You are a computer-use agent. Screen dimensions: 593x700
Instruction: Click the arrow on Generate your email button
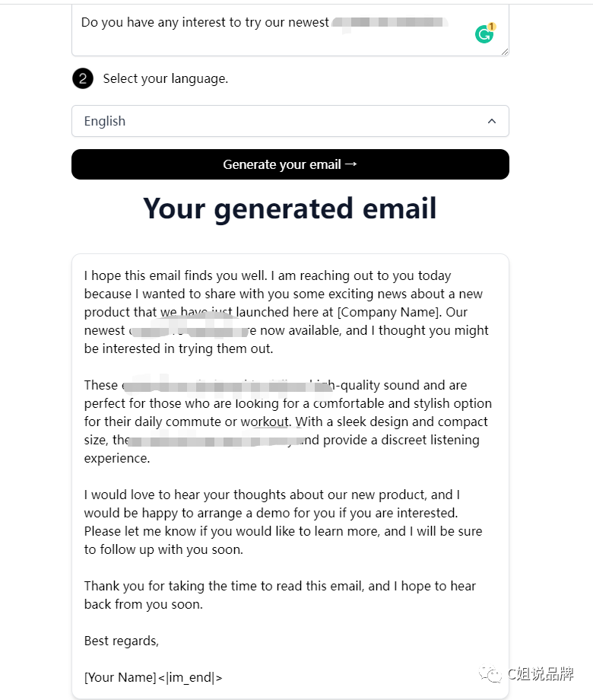[350, 164]
